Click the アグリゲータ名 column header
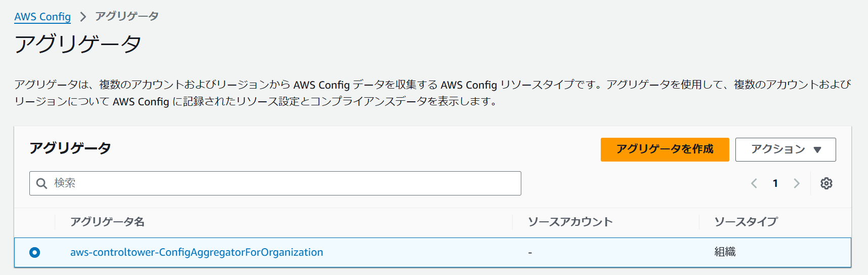 (x=107, y=222)
